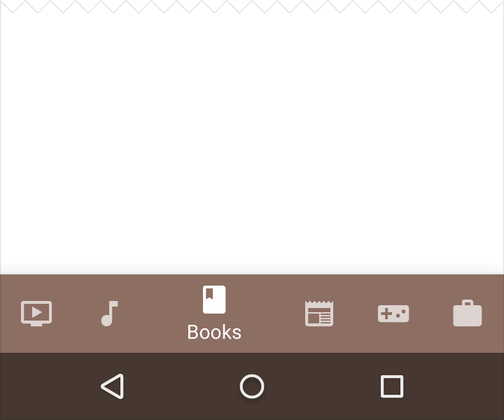Screen dimensions: 504x420
Task: Click the Books label text
Action: tap(214, 332)
